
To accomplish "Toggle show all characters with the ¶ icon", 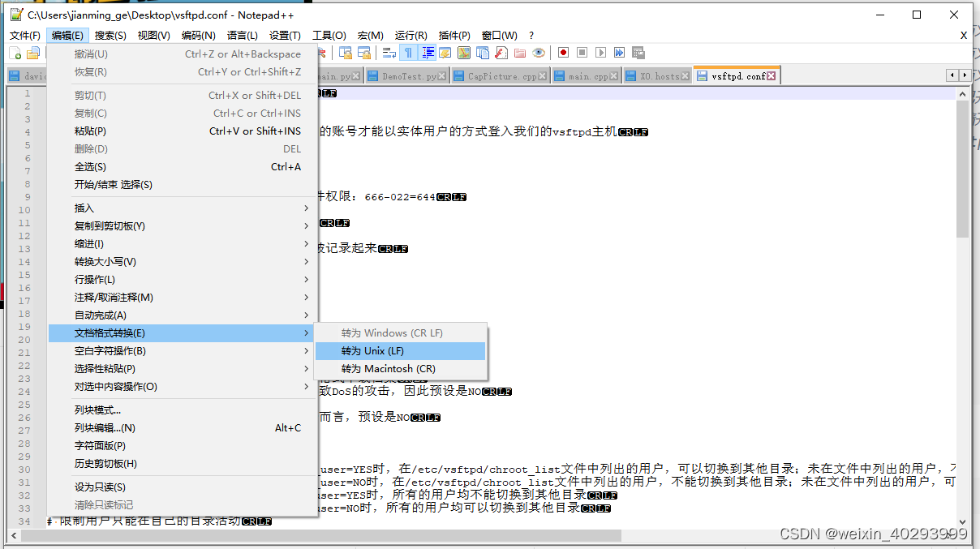I will click(x=409, y=52).
